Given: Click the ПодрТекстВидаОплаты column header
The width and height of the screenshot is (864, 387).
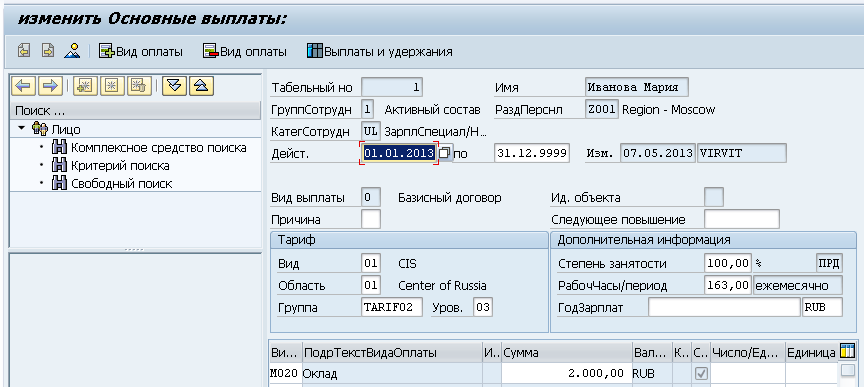Looking at the screenshot, I should click(x=392, y=352).
